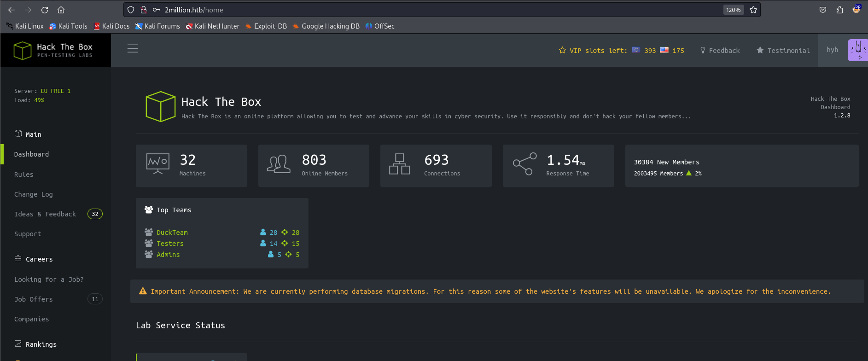Open Kali NetHunter bookmark

(x=212, y=26)
